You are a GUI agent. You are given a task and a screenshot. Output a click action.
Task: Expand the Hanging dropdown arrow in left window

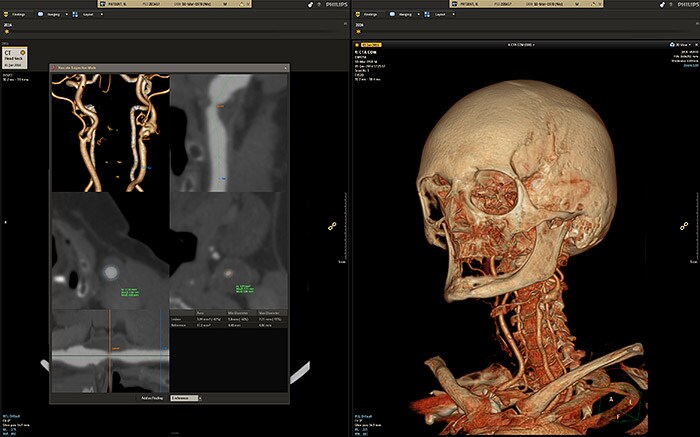(67, 14)
